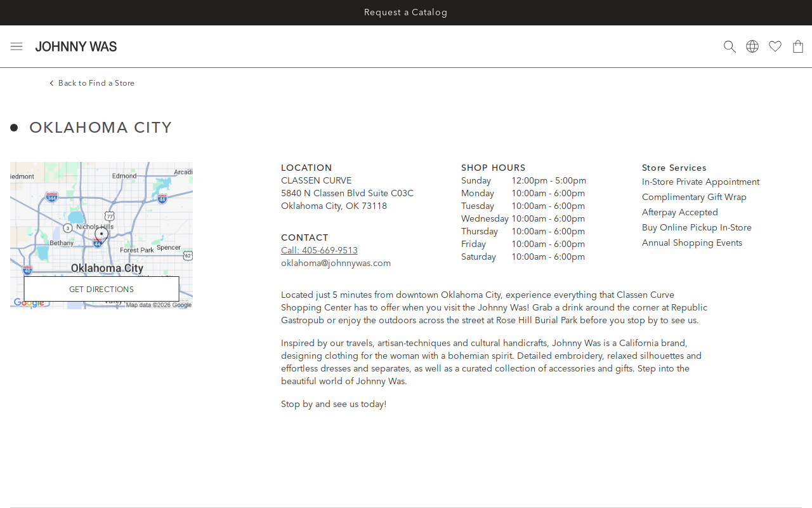This screenshot has width=812, height=508.
Task: Go to the Johnny Was logo homepage
Action: (76, 46)
